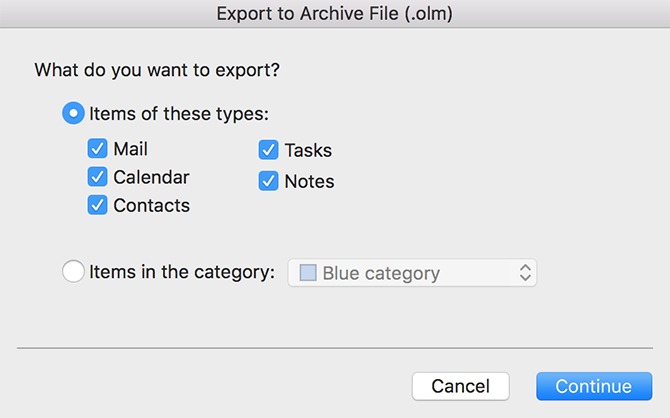Click the 'Items in the category:' label

(x=182, y=272)
